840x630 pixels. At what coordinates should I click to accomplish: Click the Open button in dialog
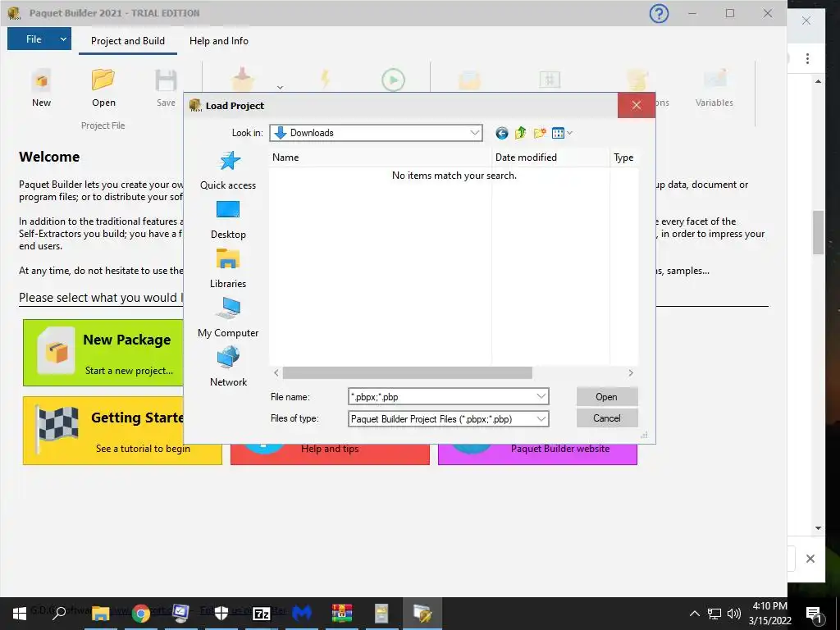click(606, 397)
